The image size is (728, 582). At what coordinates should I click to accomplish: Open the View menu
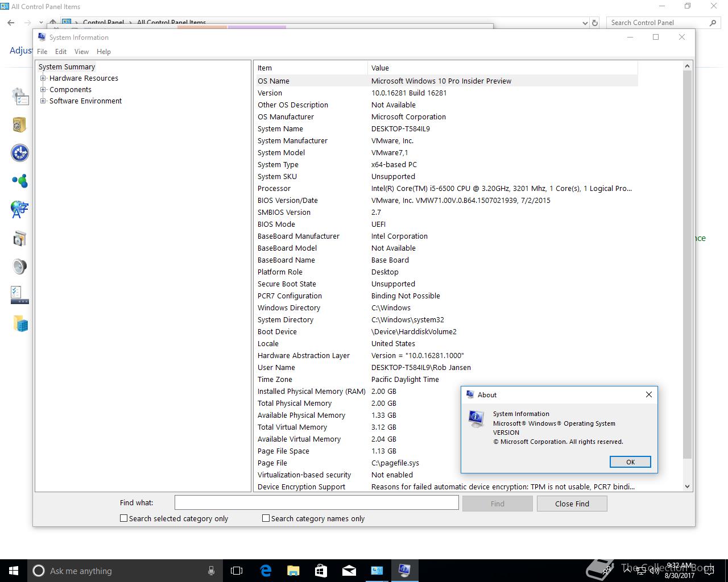click(81, 52)
